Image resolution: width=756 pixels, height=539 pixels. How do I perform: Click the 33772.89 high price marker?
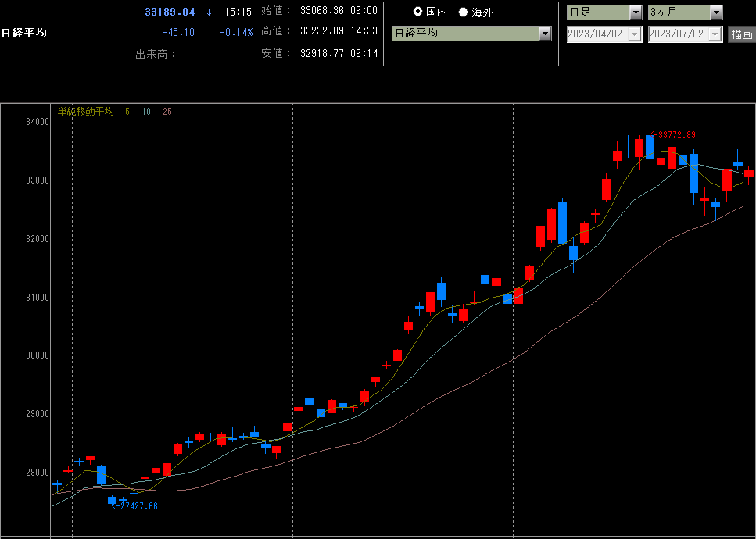(x=672, y=135)
